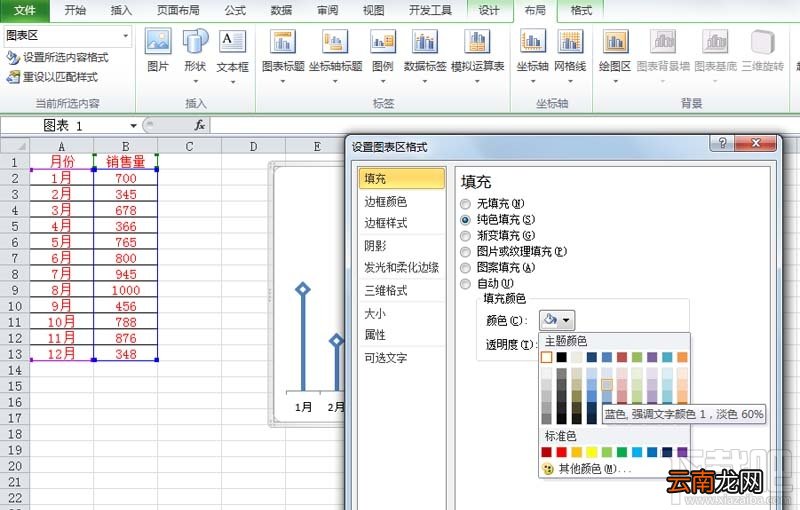The height and width of the screenshot is (510, 800).
Task: Pick purple standard color swatch
Action: coord(682,452)
